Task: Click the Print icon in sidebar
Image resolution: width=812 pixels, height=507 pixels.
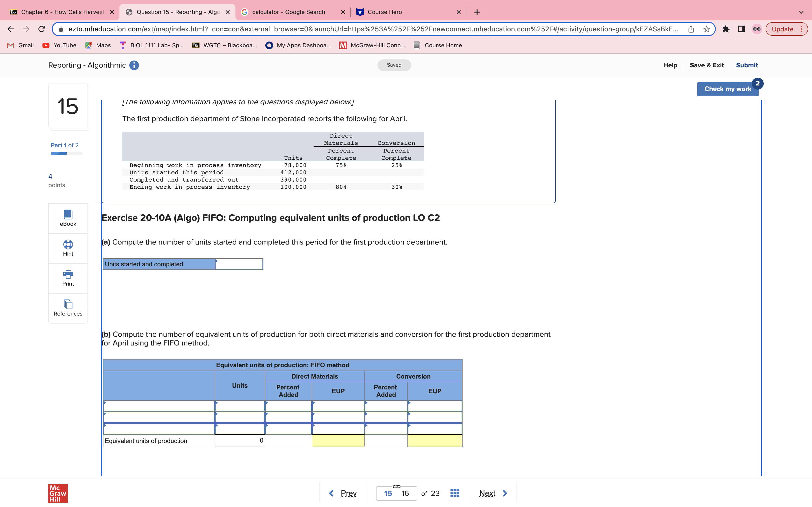Action: click(68, 275)
